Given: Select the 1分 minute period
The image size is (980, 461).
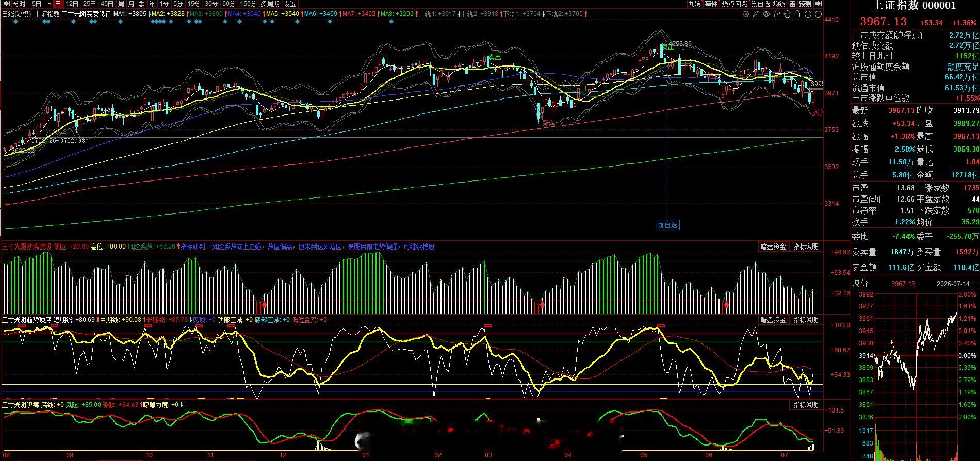Looking at the screenshot, I should 164,4.
